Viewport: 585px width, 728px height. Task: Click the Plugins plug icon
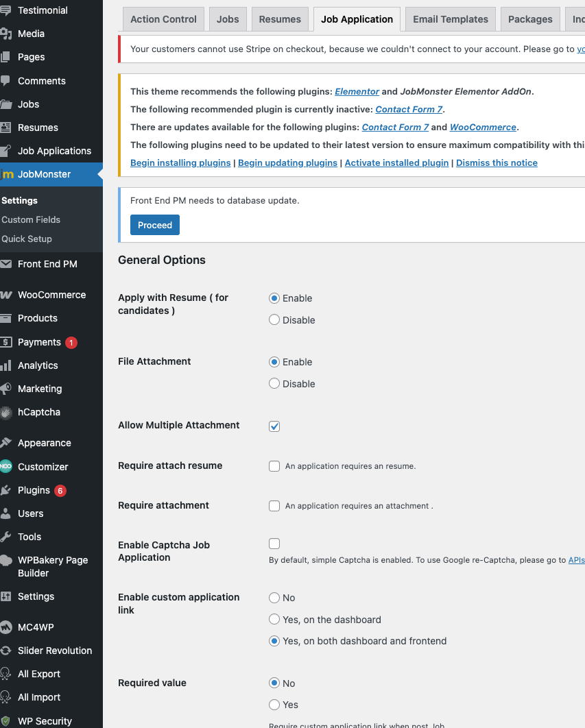5,490
